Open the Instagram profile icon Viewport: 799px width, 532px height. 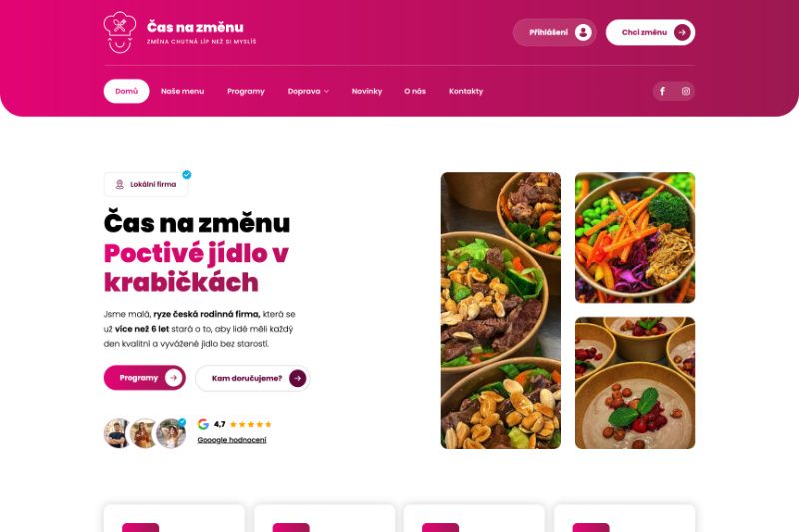(686, 91)
